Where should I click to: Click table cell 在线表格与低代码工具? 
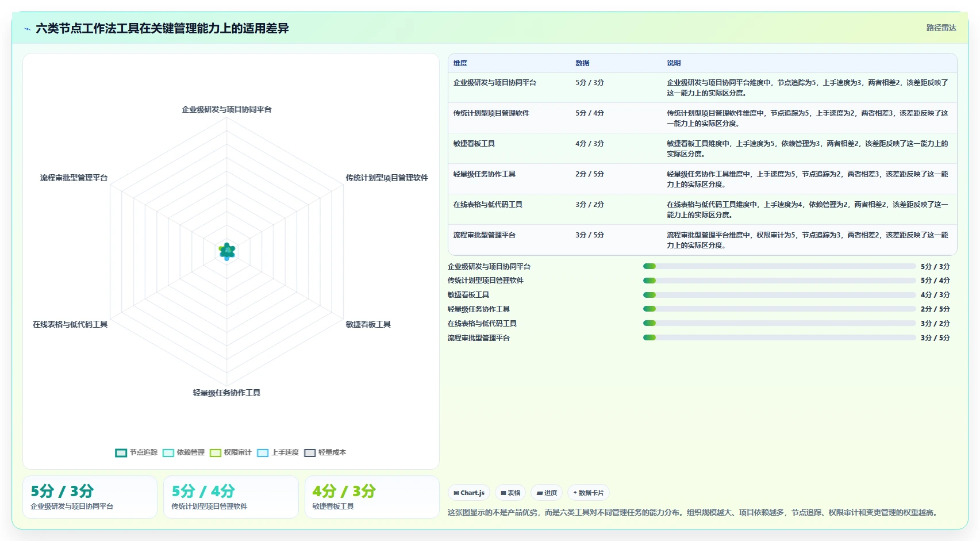[x=488, y=205]
